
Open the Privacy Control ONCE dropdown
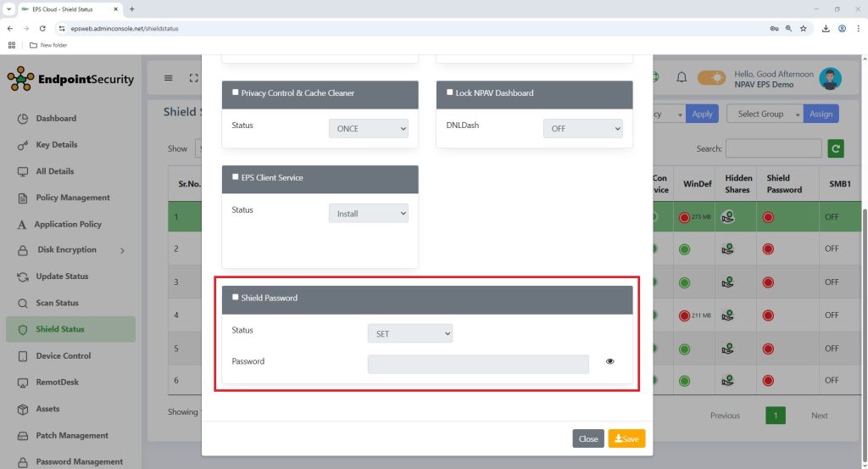point(368,129)
